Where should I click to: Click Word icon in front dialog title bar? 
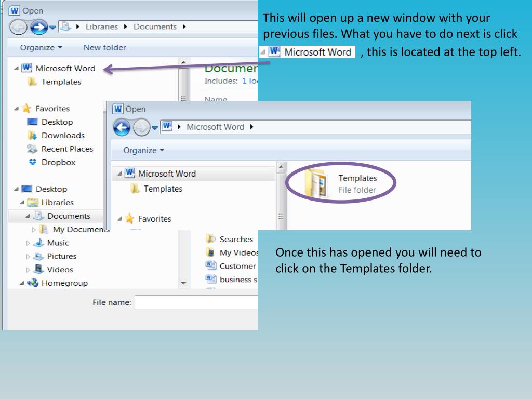[118, 109]
